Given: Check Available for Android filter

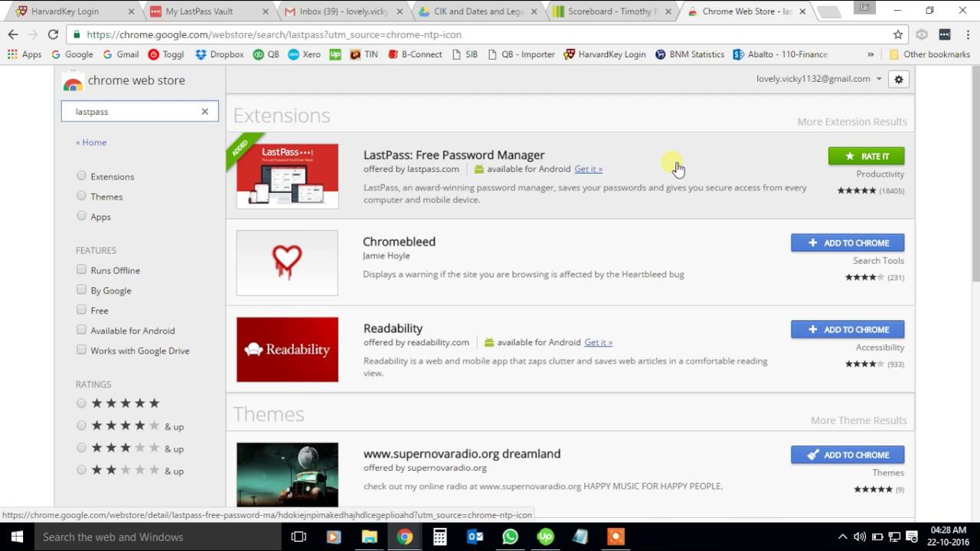Looking at the screenshot, I should tap(81, 330).
